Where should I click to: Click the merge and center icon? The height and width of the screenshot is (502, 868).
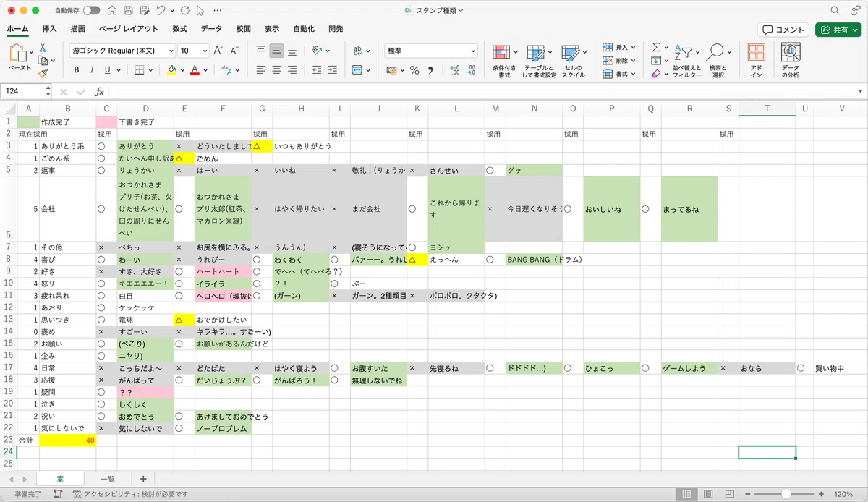point(357,70)
